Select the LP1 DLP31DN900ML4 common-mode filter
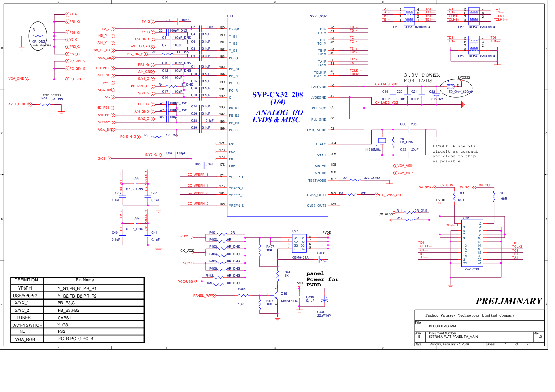555x392 pixels. point(409,15)
